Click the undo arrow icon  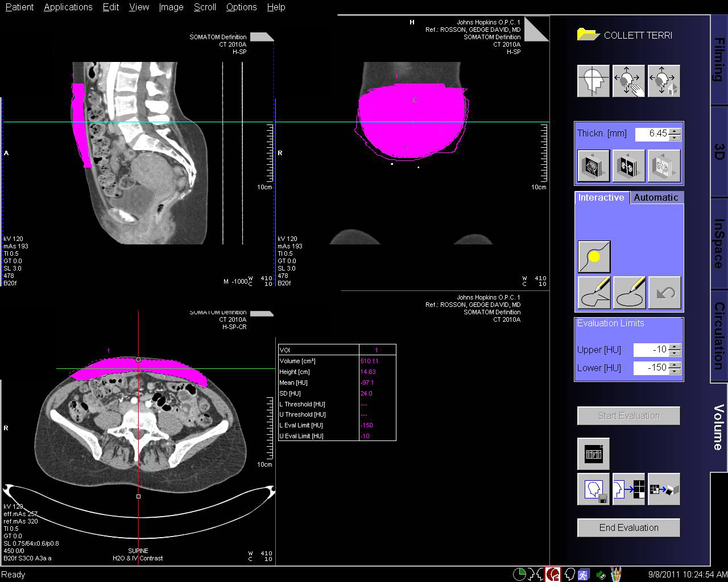coord(664,292)
